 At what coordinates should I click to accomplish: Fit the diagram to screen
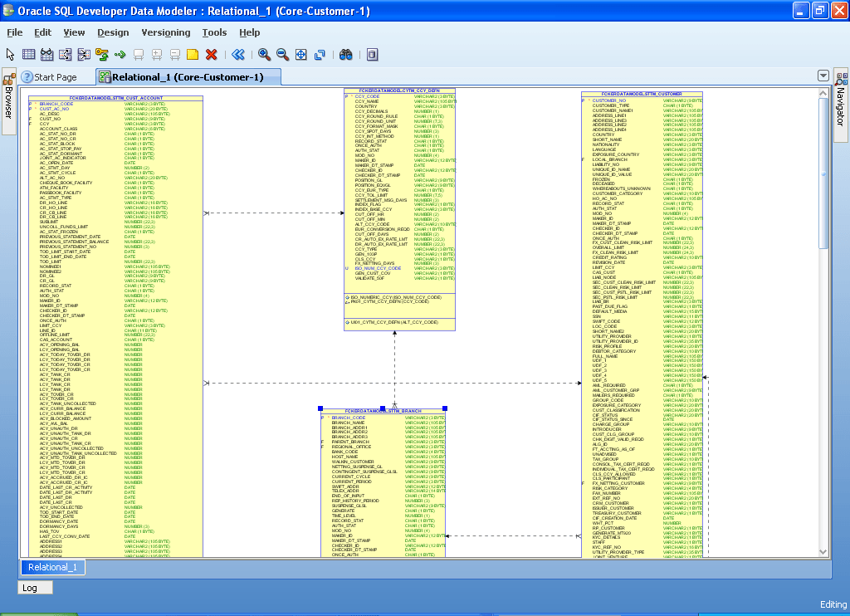(x=302, y=54)
